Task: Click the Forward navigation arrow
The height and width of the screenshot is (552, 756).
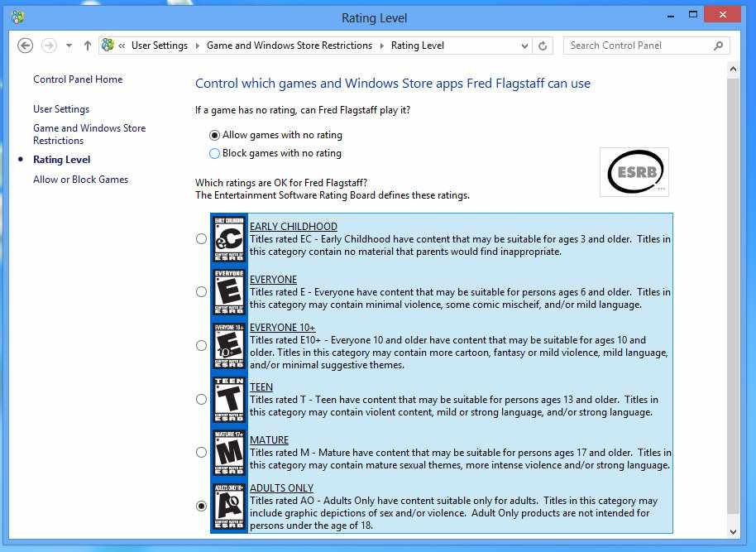Action: (49, 46)
